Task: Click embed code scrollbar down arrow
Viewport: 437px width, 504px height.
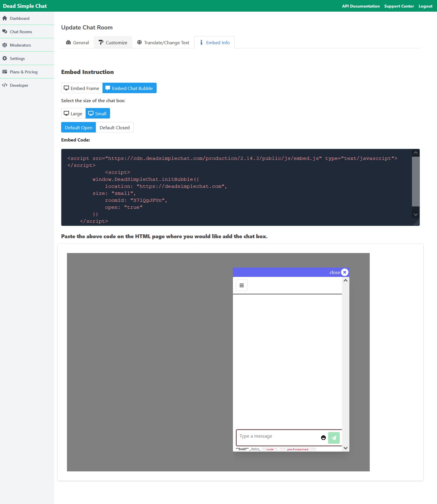Action: (x=416, y=214)
